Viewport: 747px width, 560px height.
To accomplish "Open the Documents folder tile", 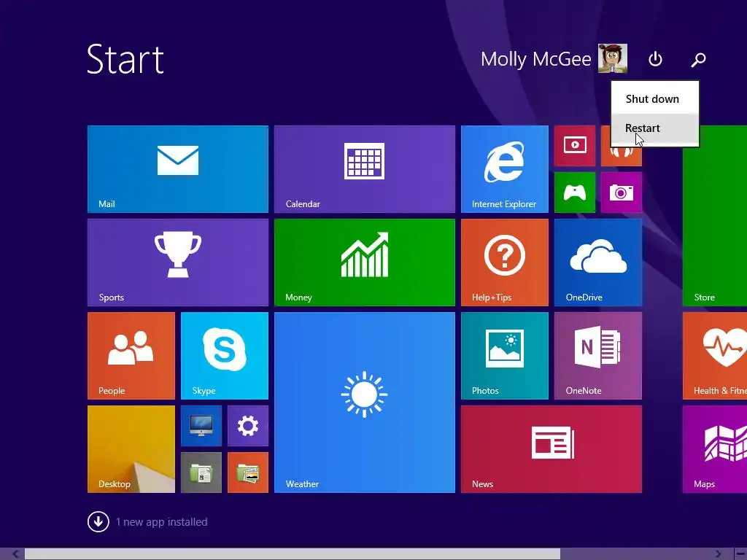I will (x=201, y=472).
